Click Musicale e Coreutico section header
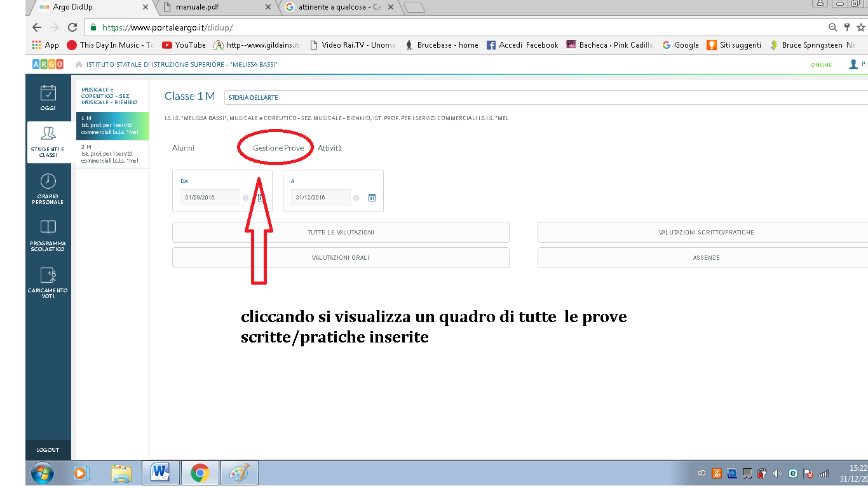 click(112, 96)
